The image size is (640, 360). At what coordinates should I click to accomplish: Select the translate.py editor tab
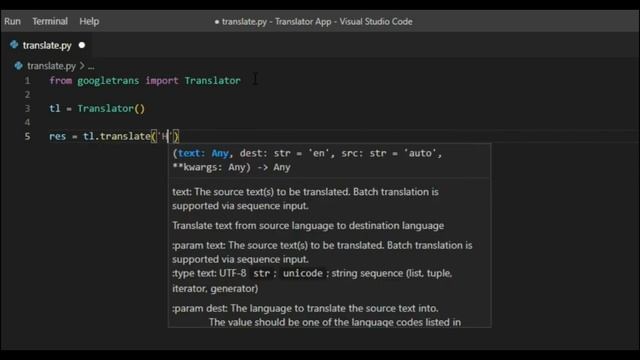click(47, 45)
